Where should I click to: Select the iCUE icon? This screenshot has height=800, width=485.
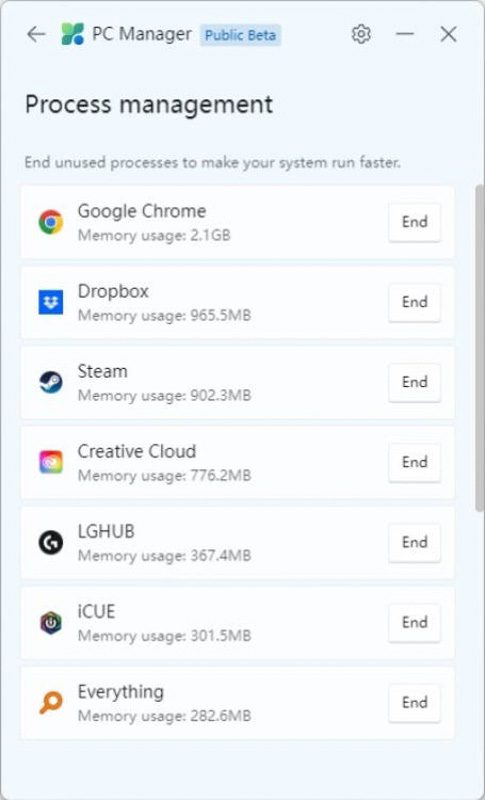pos(51,623)
